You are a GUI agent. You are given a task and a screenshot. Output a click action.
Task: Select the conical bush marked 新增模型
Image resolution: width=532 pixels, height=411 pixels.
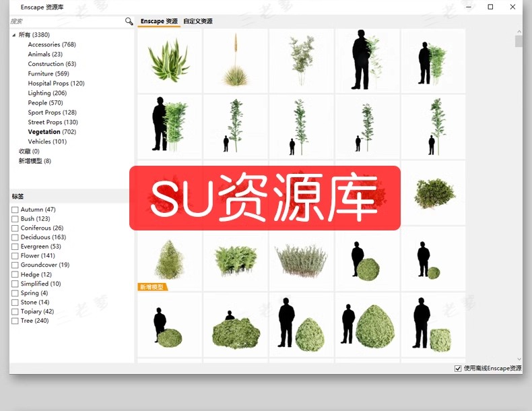(x=170, y=259)
